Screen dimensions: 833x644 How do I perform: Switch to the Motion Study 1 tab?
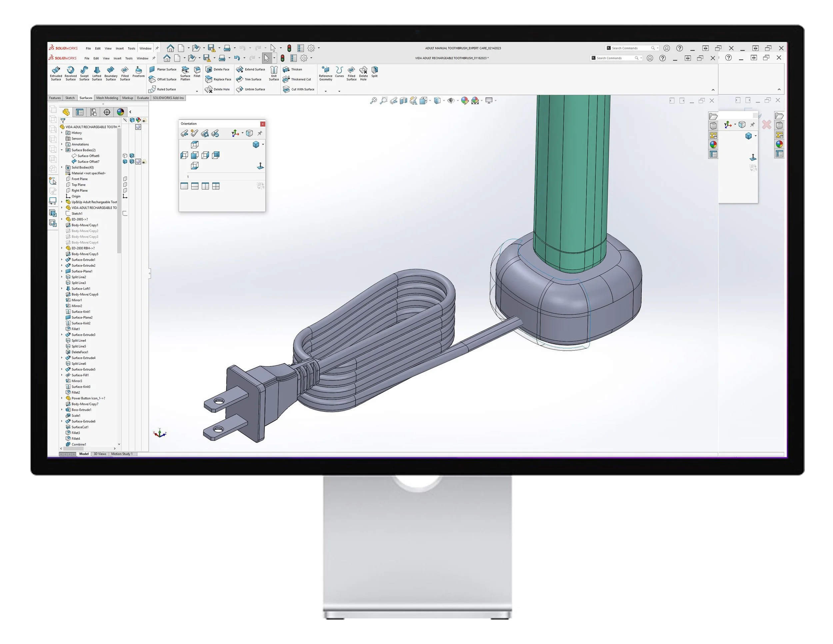click(122, 454)
